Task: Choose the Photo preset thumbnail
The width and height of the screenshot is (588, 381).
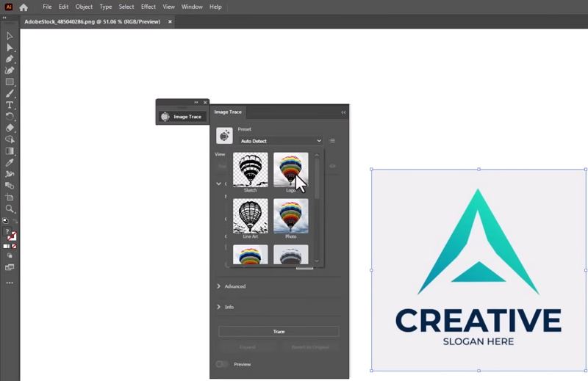Action: tap(291, 216)
